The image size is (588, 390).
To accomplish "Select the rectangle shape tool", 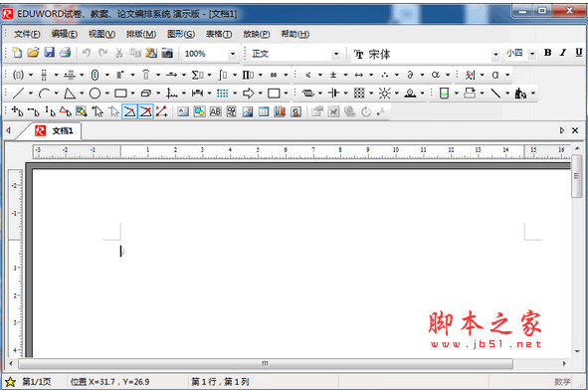I will pos(120,93).
